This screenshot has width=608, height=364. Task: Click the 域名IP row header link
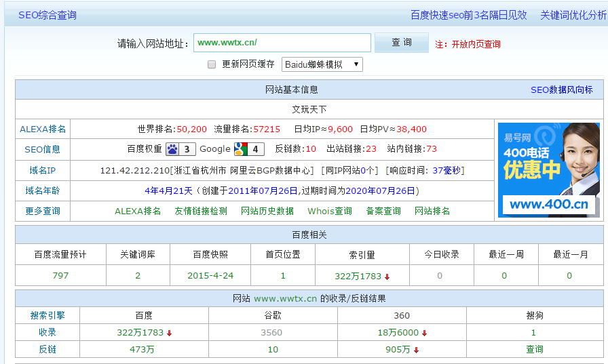pyautogui.click(x=43, y=170)
